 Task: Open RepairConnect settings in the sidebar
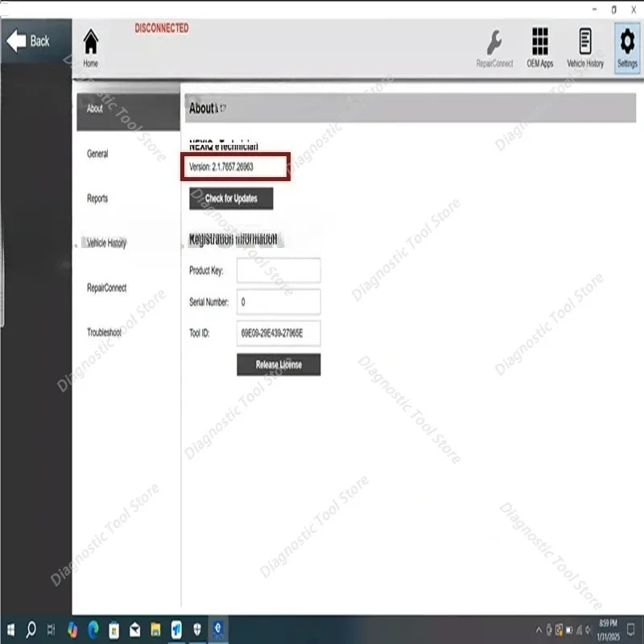point(106,287)
